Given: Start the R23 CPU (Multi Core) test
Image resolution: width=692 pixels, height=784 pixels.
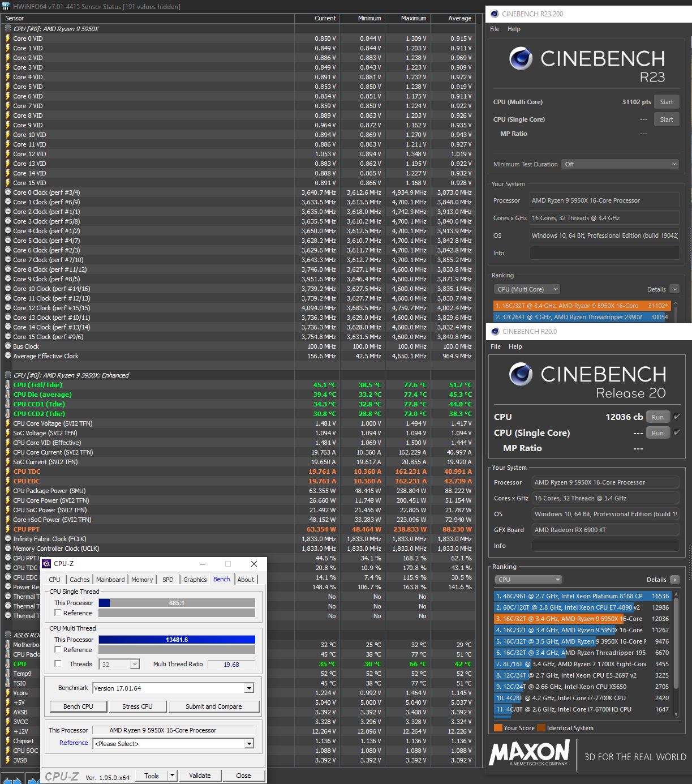Looking at the screenshot, I should click(667, 102).
